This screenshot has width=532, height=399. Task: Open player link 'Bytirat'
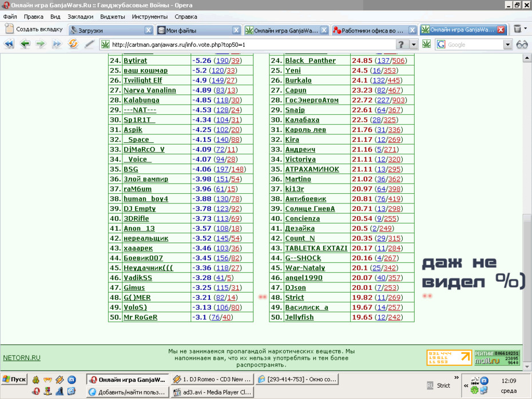tap(135, 61)
